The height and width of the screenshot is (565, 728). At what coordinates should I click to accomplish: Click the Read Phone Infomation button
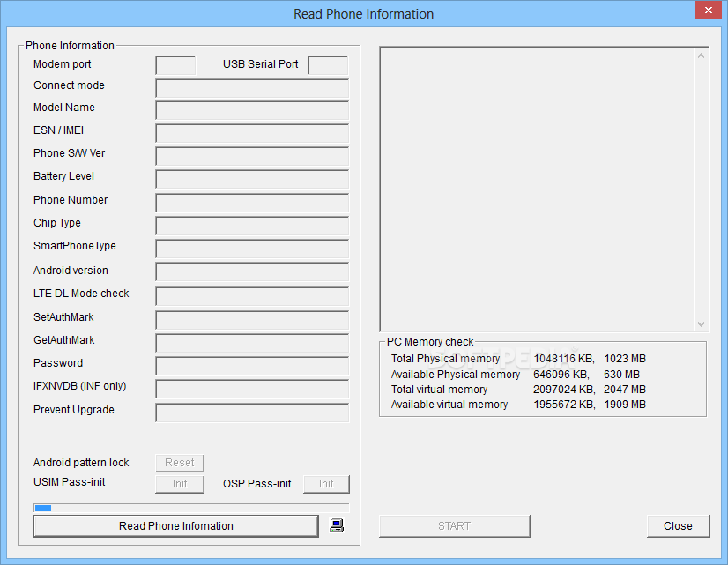176,526
